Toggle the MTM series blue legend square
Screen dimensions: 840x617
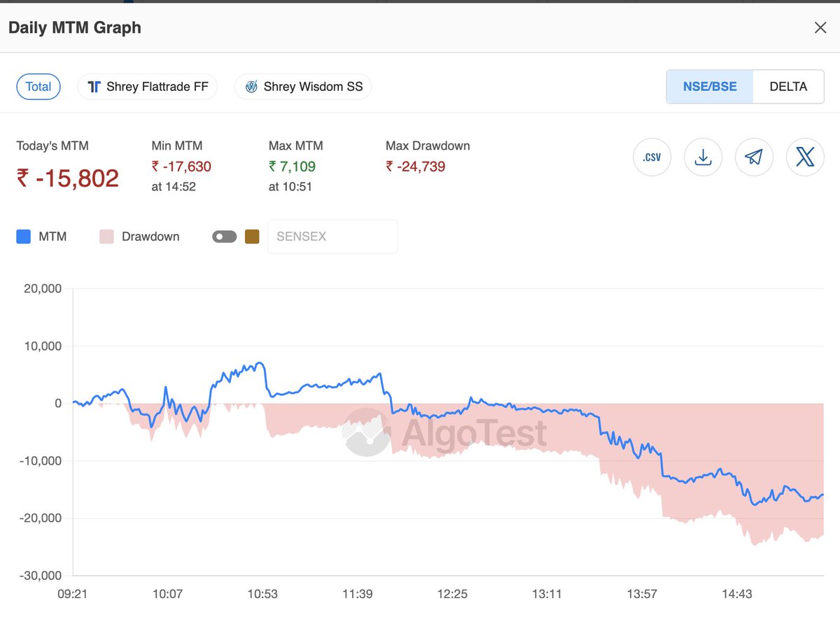pos(23,236)
